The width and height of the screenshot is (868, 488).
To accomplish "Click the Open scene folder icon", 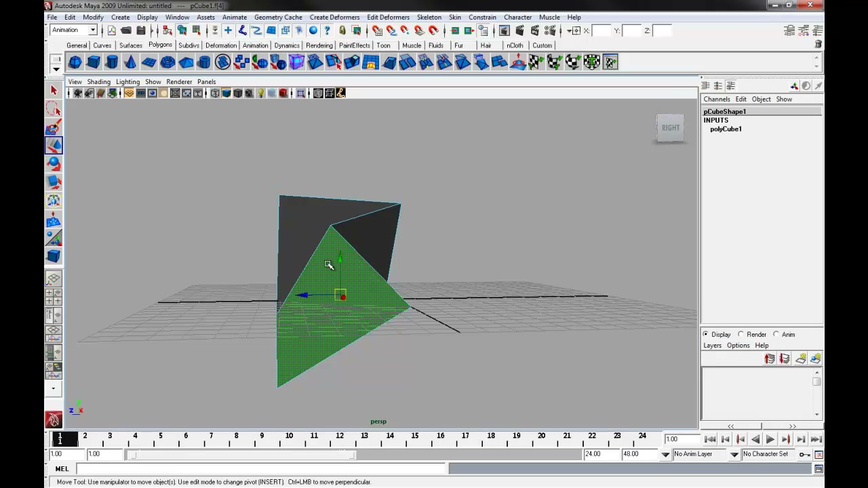I will pyautogui.click(x=126, y=30).
